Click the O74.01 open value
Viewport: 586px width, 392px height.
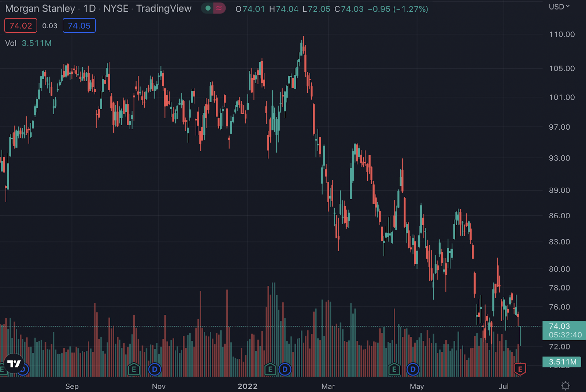pos(250,9)
